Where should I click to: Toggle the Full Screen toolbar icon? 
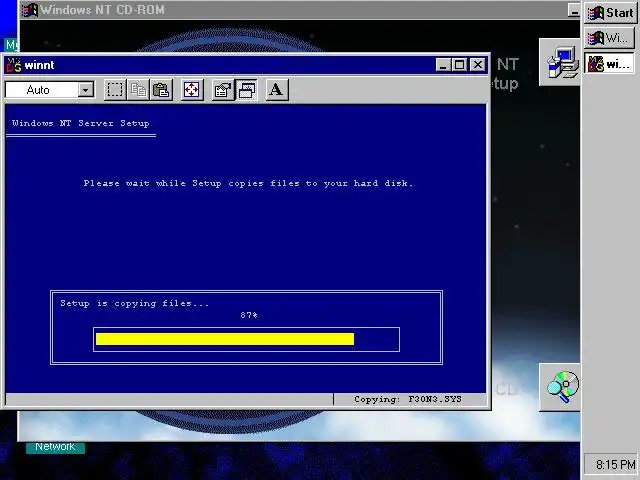pyautogui.click(x=192, y=90)
